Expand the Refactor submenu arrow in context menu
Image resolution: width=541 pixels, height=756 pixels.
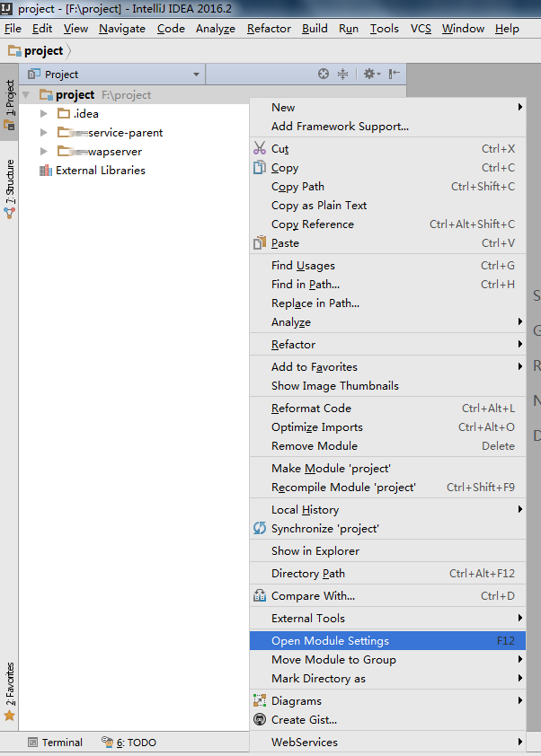click(x=519, y=344)
